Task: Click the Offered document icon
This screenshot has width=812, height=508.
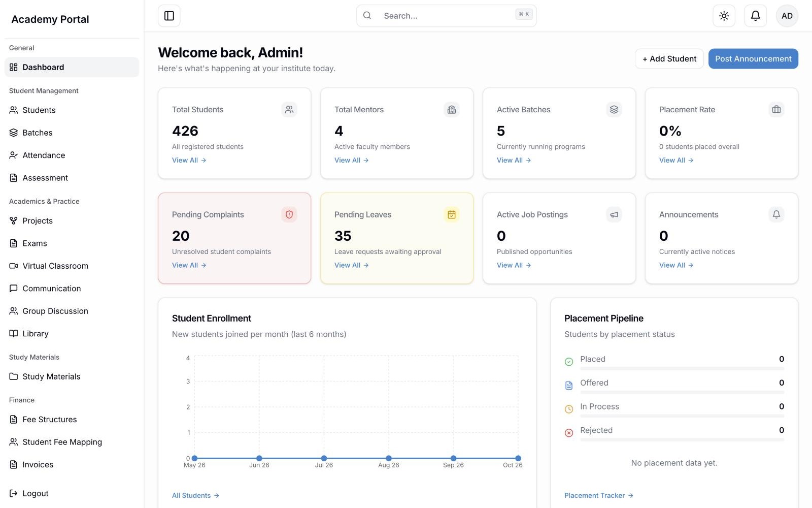Action: pyautogui.click(x=569, y=386)
